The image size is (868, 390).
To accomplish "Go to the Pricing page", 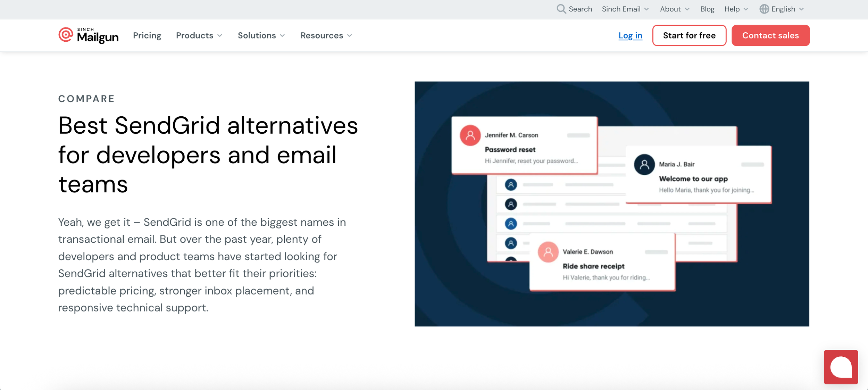I will [x=147, y=35].
